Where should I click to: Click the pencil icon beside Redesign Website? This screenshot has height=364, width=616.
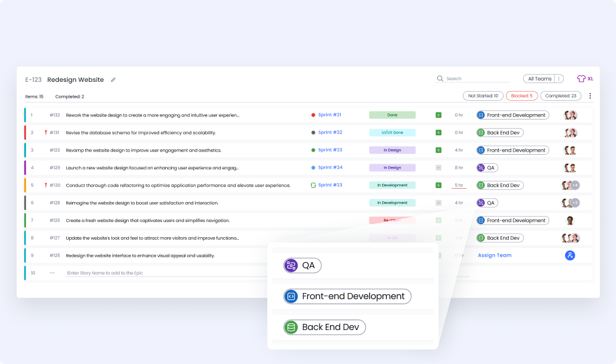(x=113, y=79)
